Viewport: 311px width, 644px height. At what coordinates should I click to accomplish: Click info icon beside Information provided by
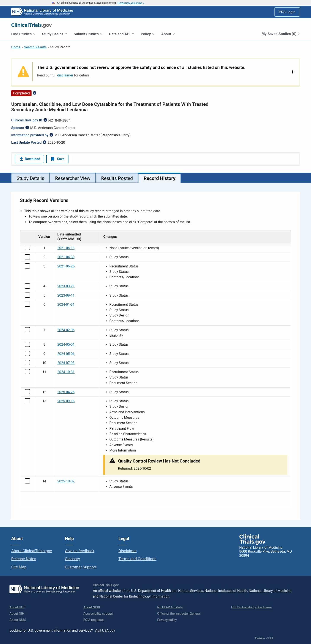click(x=51, y=135)
